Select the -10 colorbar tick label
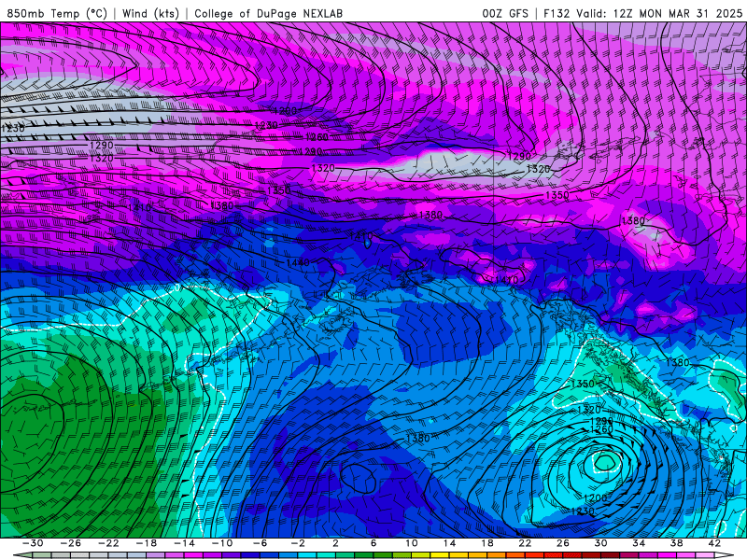 (222, 543)
